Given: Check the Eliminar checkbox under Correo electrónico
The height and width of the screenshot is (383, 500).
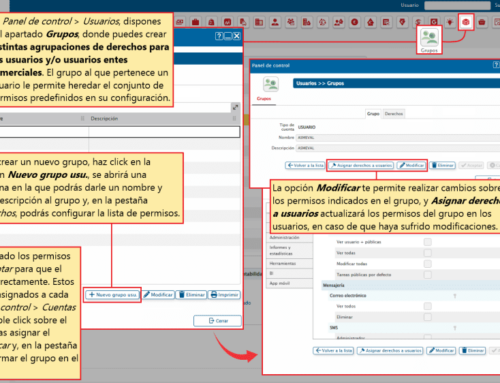Looking at the screenshot, I should (428, 317).
